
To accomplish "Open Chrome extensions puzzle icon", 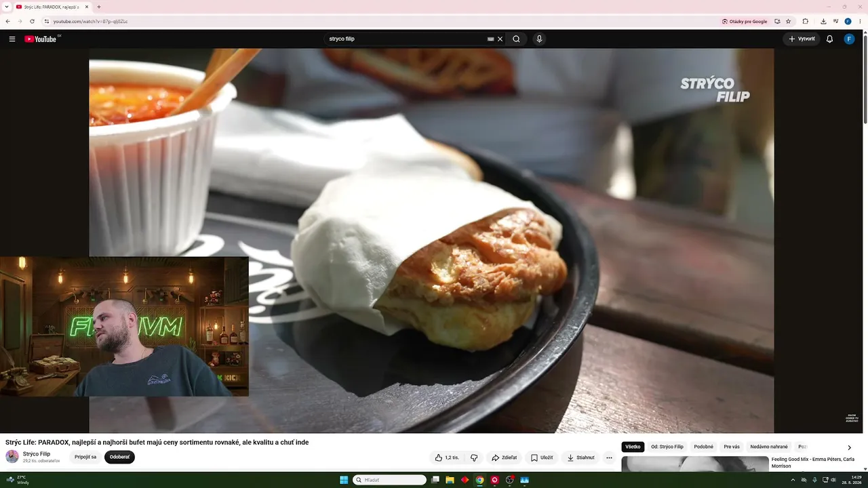I will 806,22.
